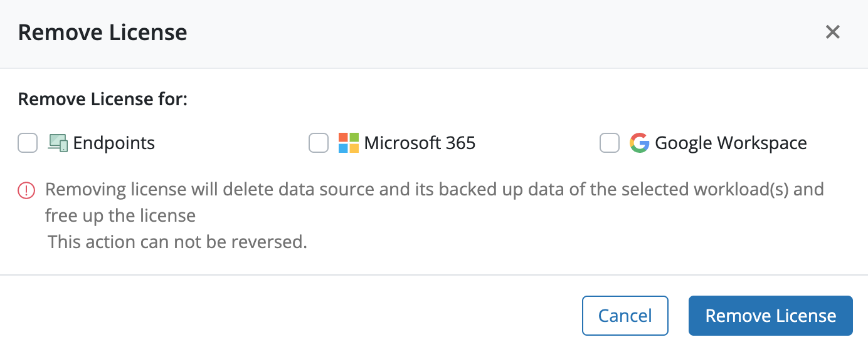
Task: Select the Microsoft 365 text label
Action: tap(420, 143)
